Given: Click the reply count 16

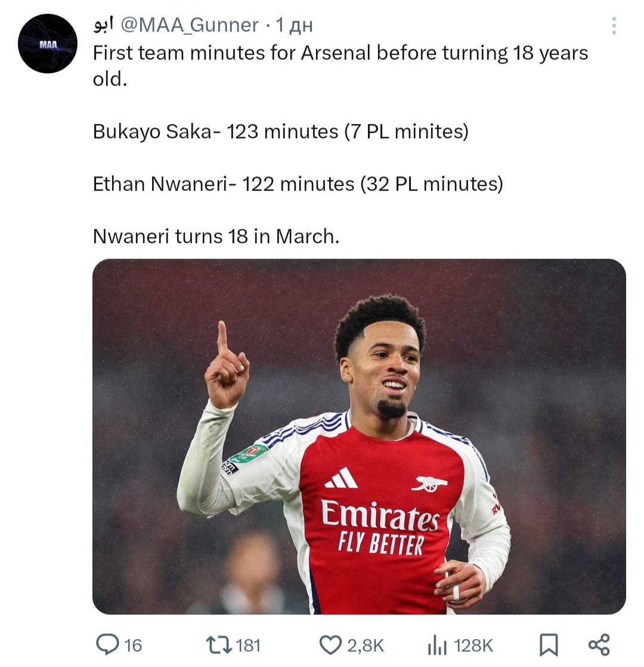Looking at the screenshot, I should pos(134,646).
